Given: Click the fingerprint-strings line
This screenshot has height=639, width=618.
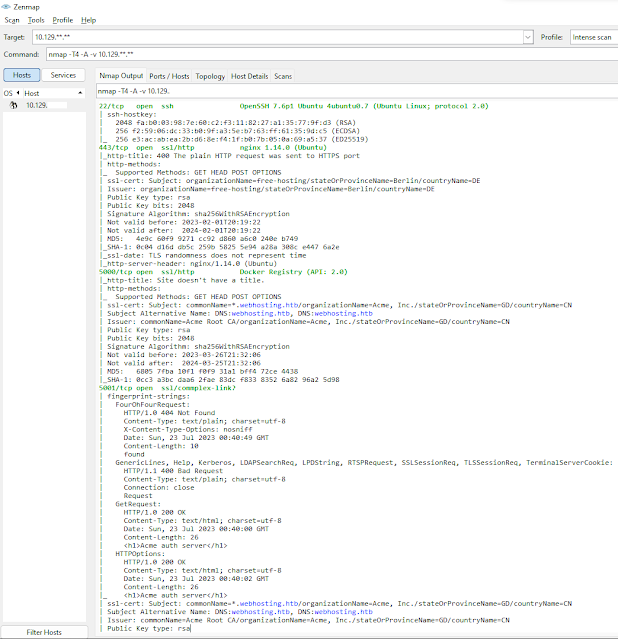Looking at the screenshot, I should point(148,396).
